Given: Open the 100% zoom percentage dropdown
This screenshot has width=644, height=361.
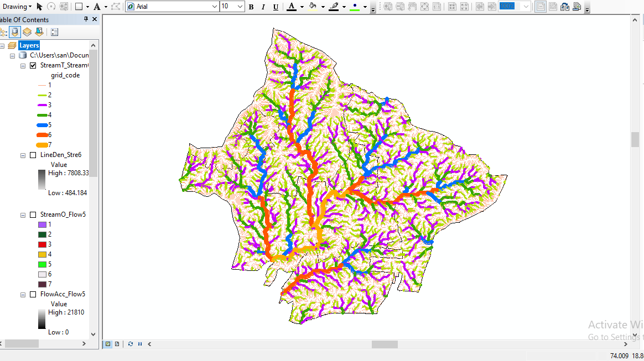Looking at the screenshot, I should [526, 7].
